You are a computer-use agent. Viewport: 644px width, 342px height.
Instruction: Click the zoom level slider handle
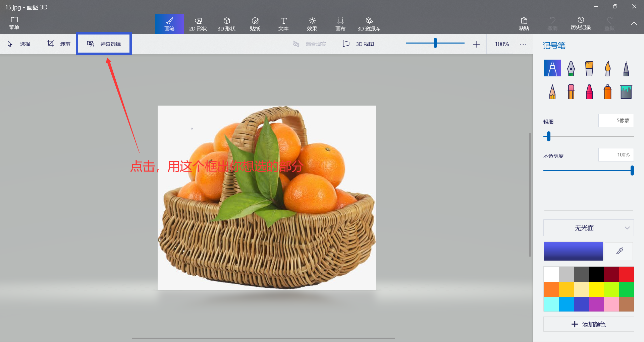[435, 43]
